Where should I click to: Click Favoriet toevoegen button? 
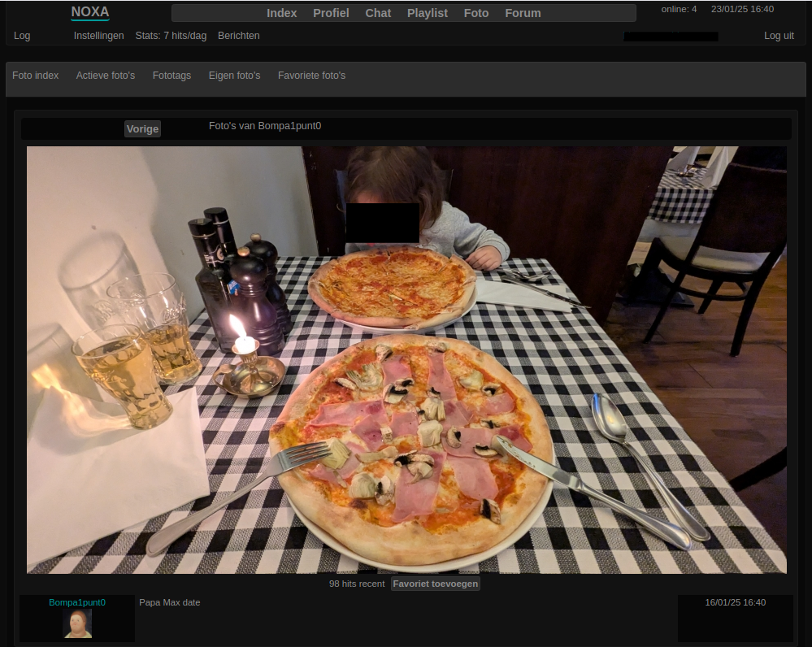point(436,584)
